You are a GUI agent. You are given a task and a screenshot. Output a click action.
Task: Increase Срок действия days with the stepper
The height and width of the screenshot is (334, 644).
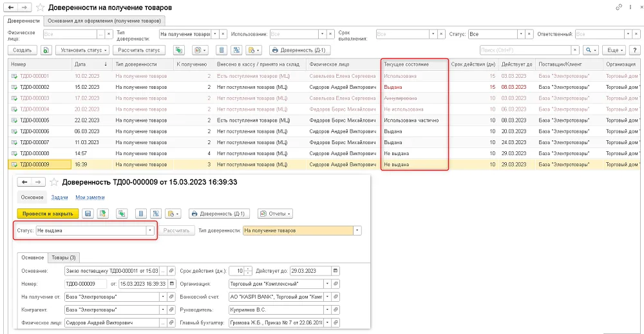click(x=248, y=269)
